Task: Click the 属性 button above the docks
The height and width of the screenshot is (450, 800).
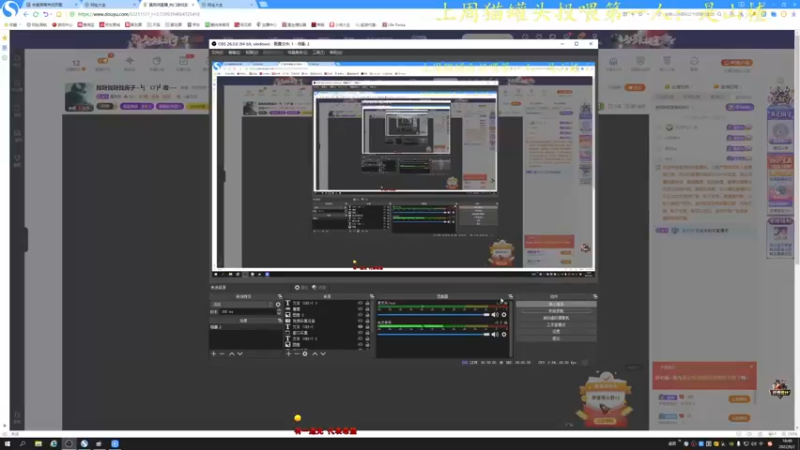Action: (302, 288)
